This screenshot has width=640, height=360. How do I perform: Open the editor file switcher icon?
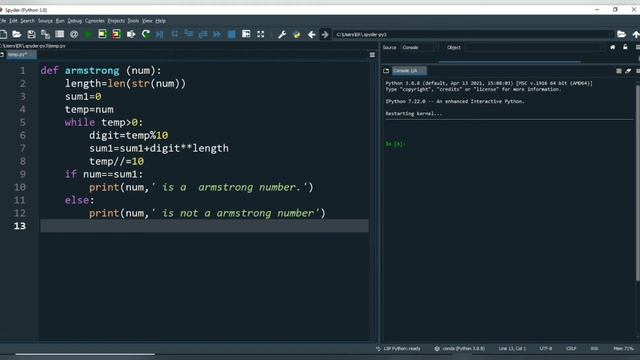pyautogui.click(x=2, y=54)
